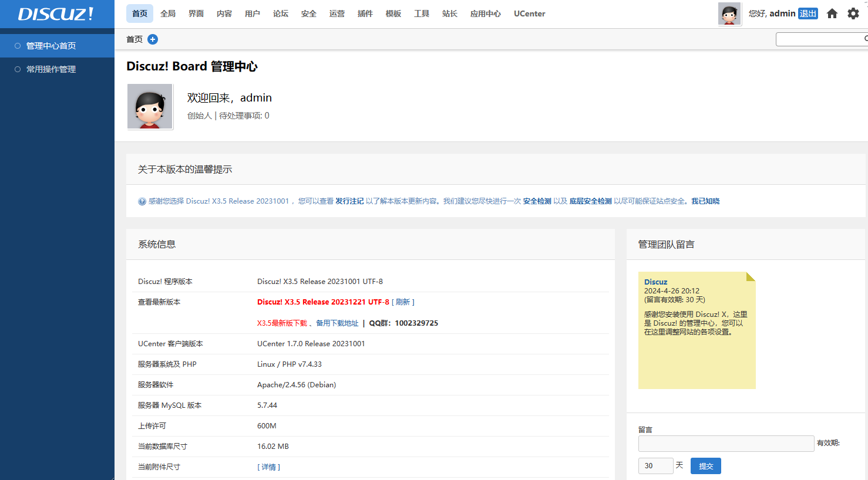Click the 留言 message input field
868x480 pixels.
(726, 444)
